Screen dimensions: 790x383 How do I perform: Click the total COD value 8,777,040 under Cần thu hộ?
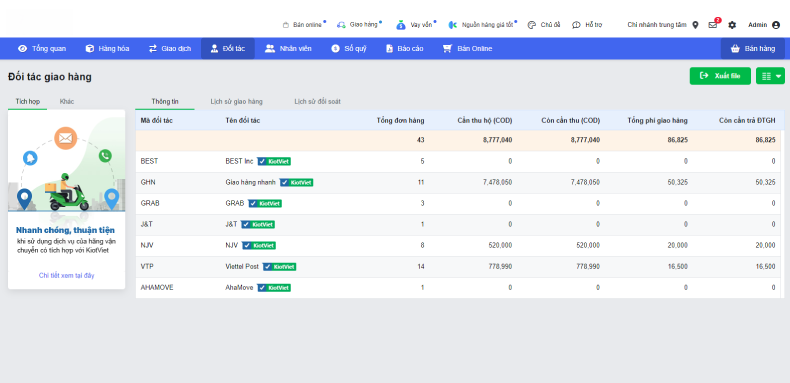(x=498, y=140)
